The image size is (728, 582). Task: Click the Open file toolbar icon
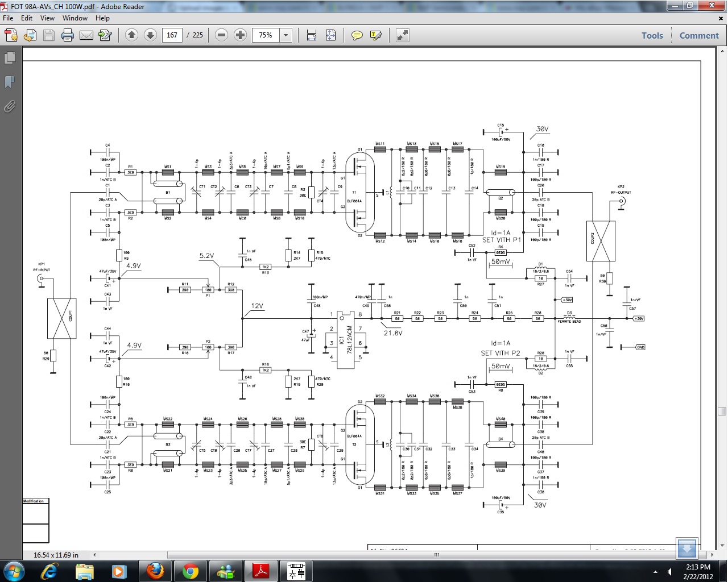pyautogui.click(x=30, y=35)
